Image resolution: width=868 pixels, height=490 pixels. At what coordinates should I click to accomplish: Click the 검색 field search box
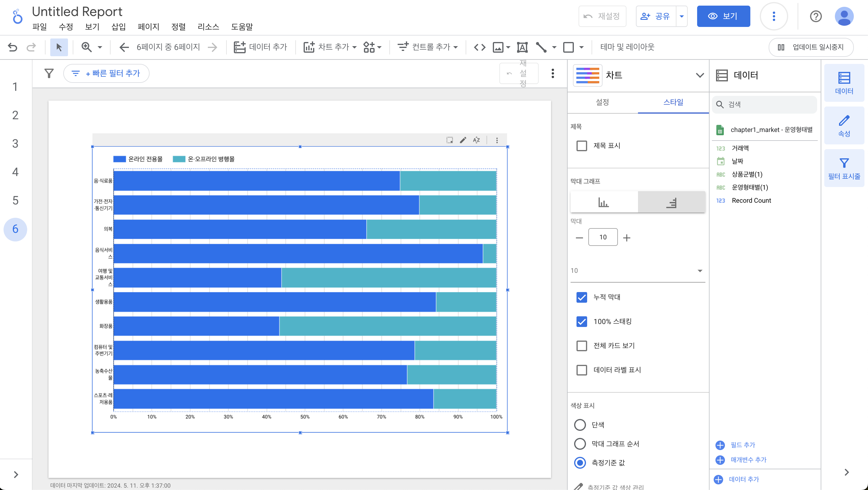click(x=765, y=104)
